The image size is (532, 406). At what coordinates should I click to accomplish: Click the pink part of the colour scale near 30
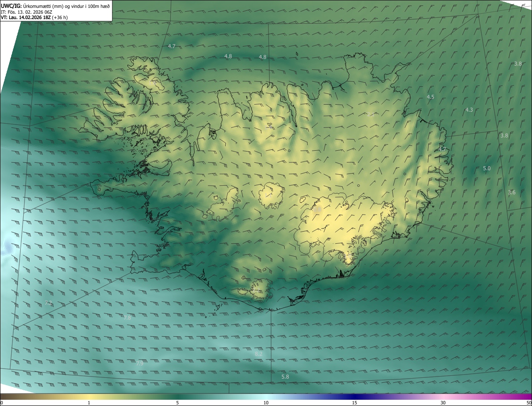coord(443,396)
